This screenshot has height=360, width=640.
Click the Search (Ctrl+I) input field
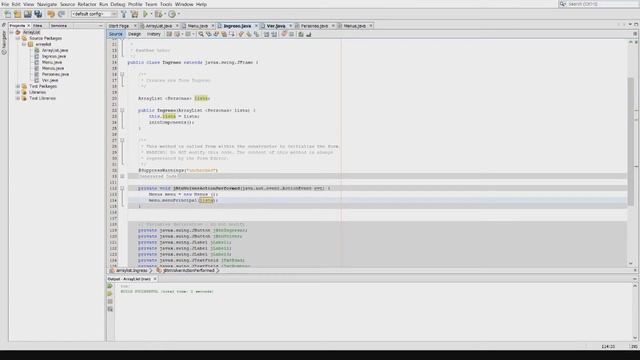tap(602, 4)
